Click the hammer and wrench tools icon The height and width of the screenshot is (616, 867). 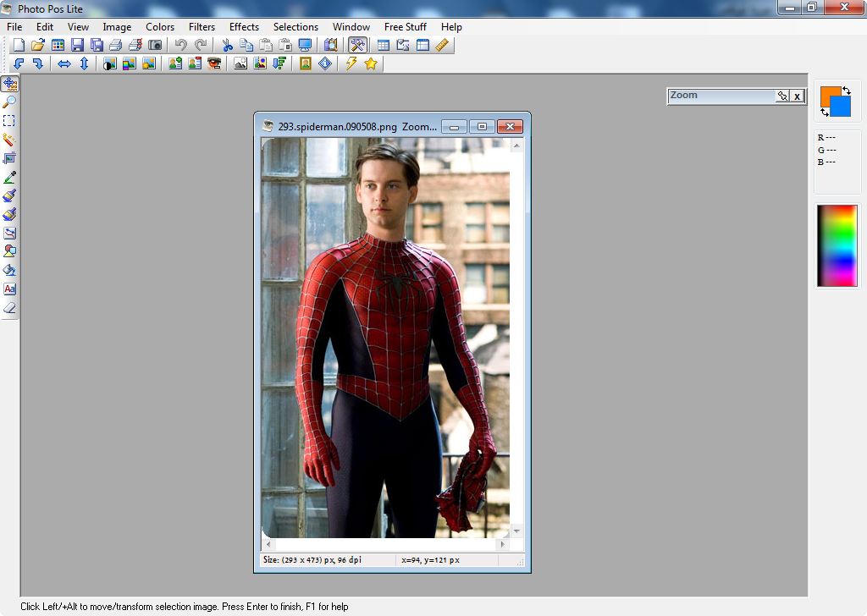[358, 46]
